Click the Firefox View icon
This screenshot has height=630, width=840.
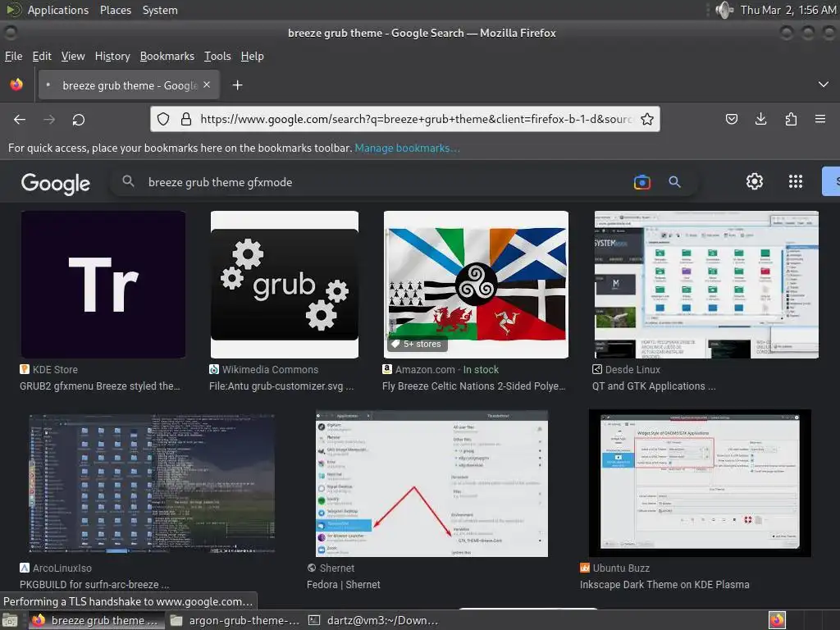click(16, 84)
